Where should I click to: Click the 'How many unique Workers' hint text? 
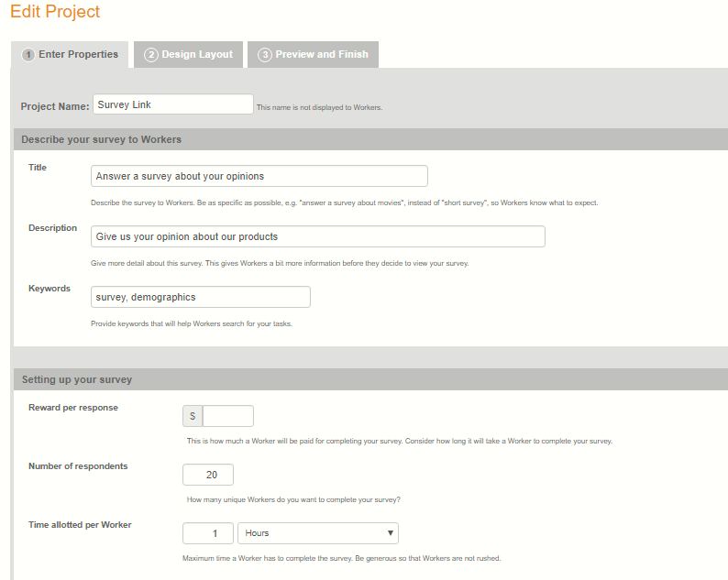point(293,499)
